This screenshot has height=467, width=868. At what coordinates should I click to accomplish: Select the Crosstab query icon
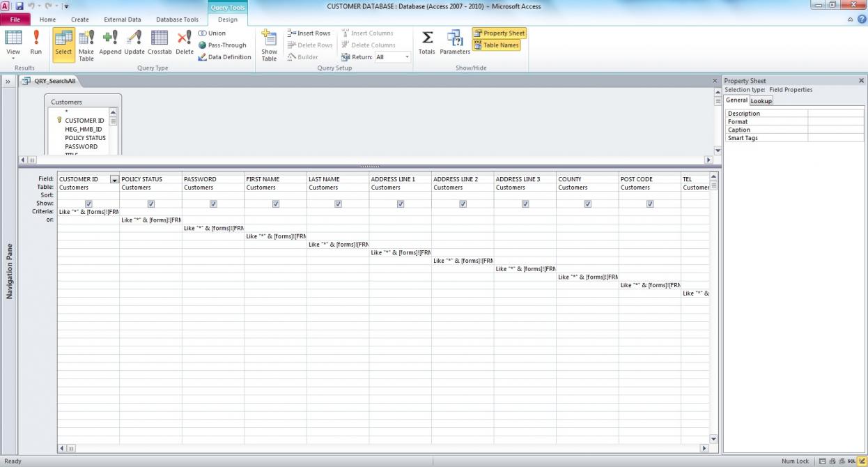point(160,42)
